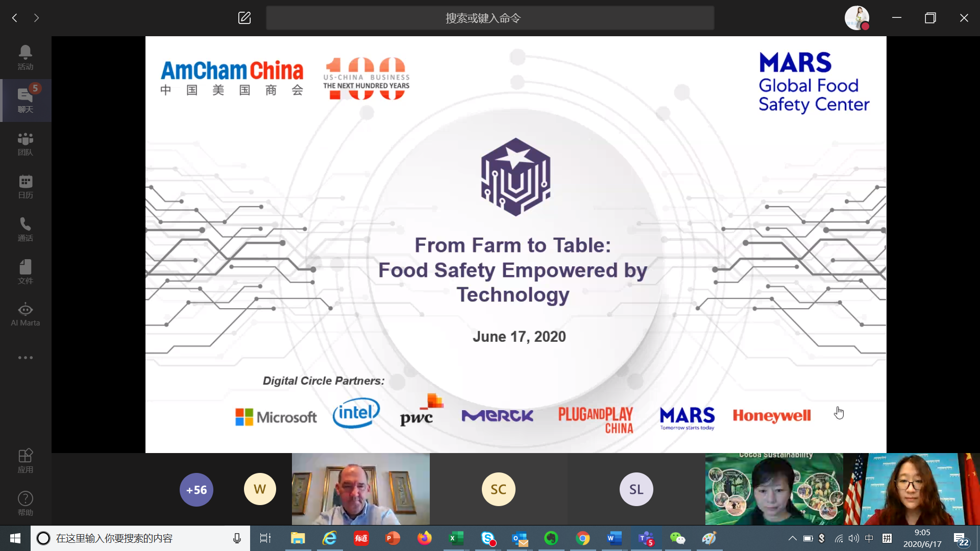Open the profile avatar menu
Screen dimensions: 980x551
coord(857,18)
